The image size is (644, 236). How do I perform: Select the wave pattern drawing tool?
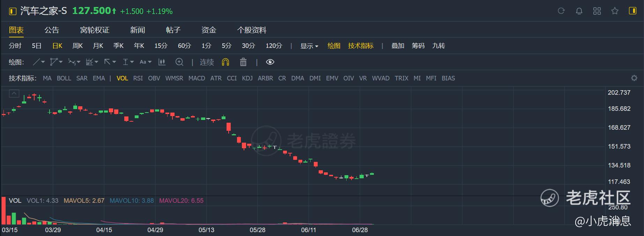72,62
